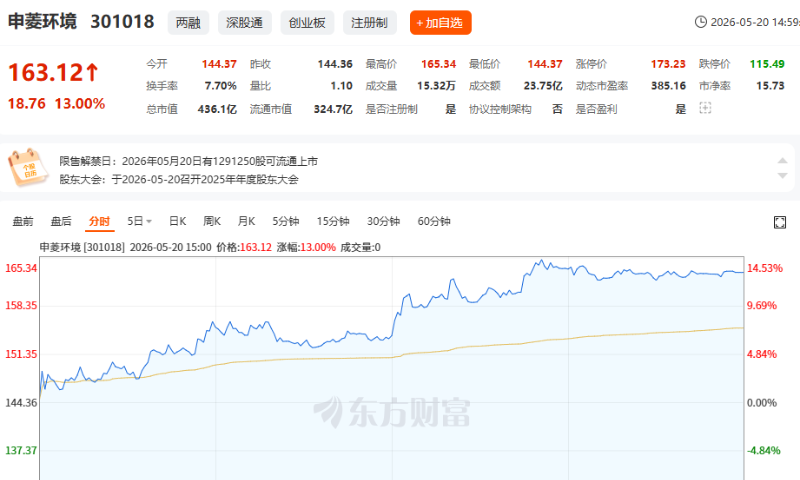This screenshot has width=800, height=480.
Task: Select the 30分钟 chart tab
Action: pyautogui.click(x=384, y=221)
